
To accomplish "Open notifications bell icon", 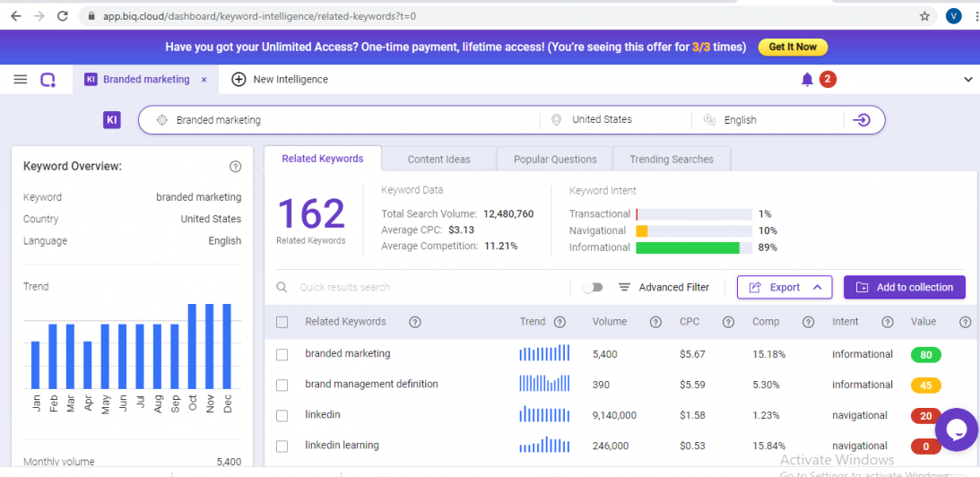I will (807, 80).
